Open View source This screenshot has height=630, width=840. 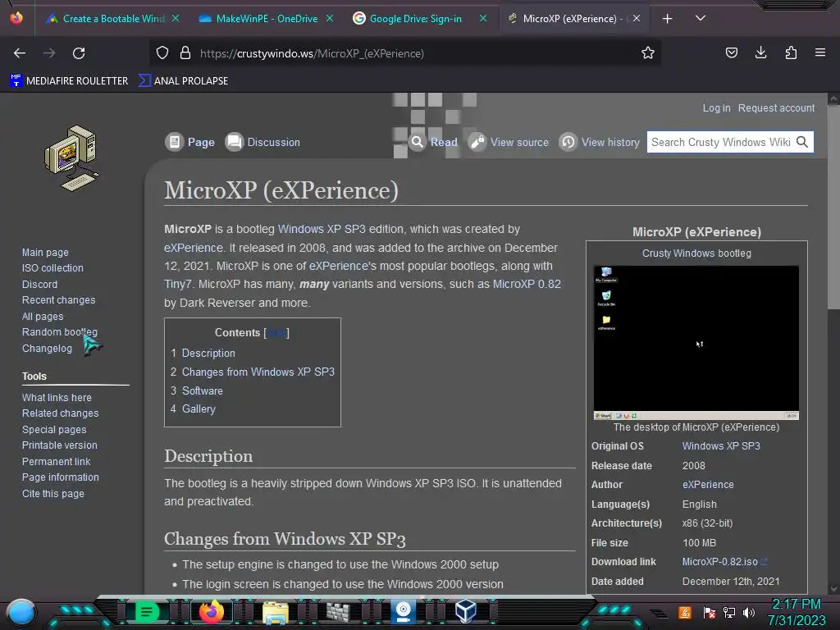(509, 142)
